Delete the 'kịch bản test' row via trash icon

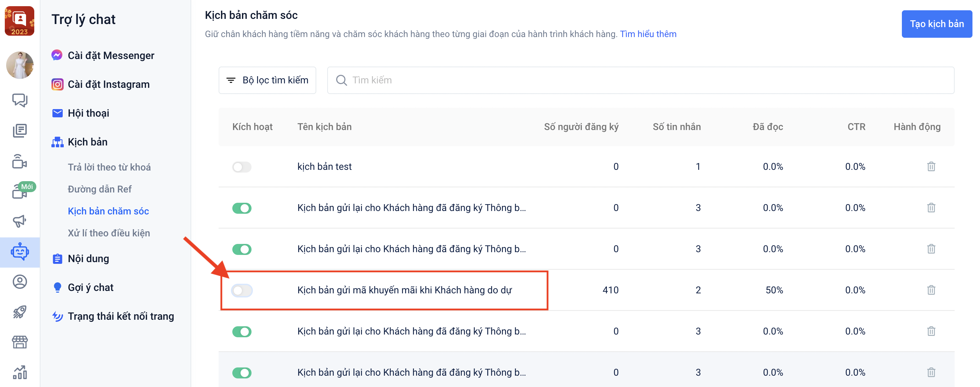click(x=931, y=166)
